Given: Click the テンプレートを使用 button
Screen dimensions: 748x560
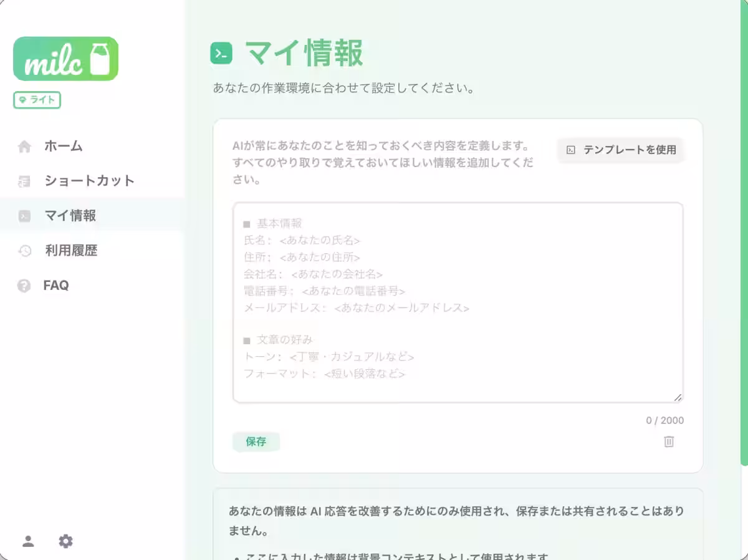Looking at the screenshot, I should (620, 150).
